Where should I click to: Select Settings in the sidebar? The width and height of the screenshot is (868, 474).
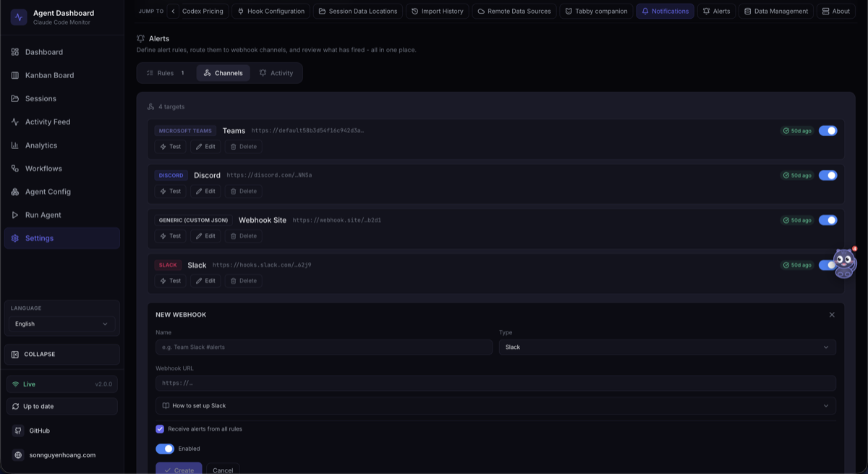61,238
